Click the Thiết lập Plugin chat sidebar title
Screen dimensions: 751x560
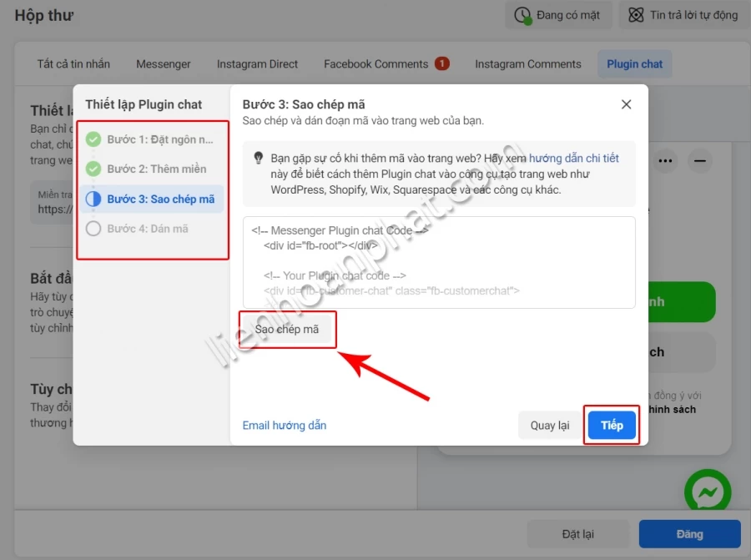tap(144, 104)
